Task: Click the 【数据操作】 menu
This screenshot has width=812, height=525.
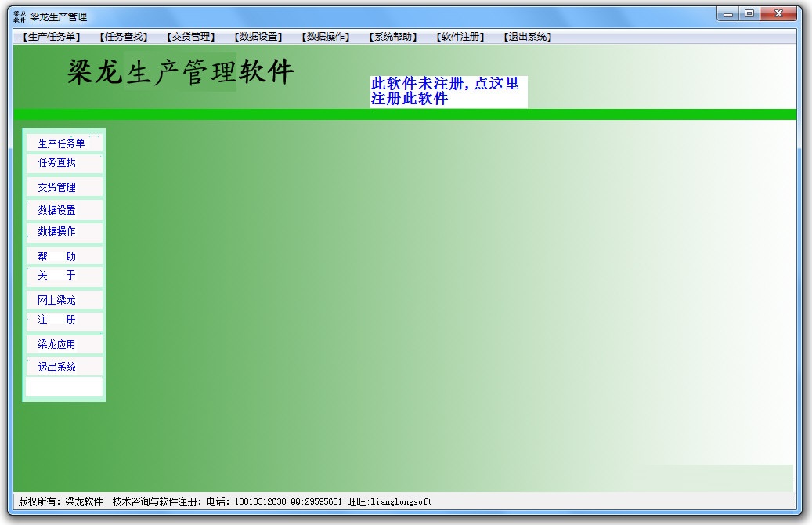Action: pos(326,37)
